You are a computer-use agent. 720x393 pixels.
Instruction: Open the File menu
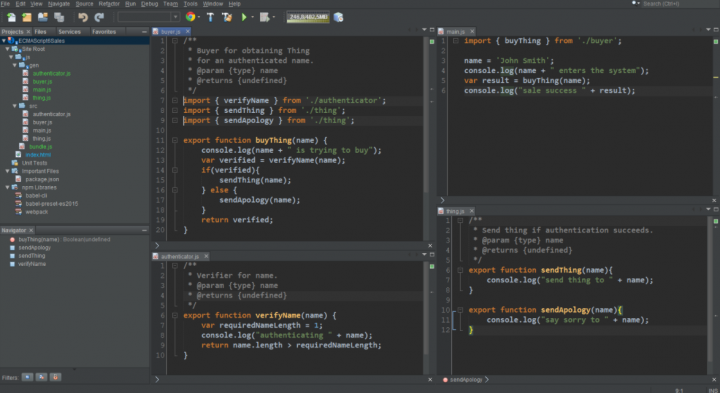click(6, 4)
